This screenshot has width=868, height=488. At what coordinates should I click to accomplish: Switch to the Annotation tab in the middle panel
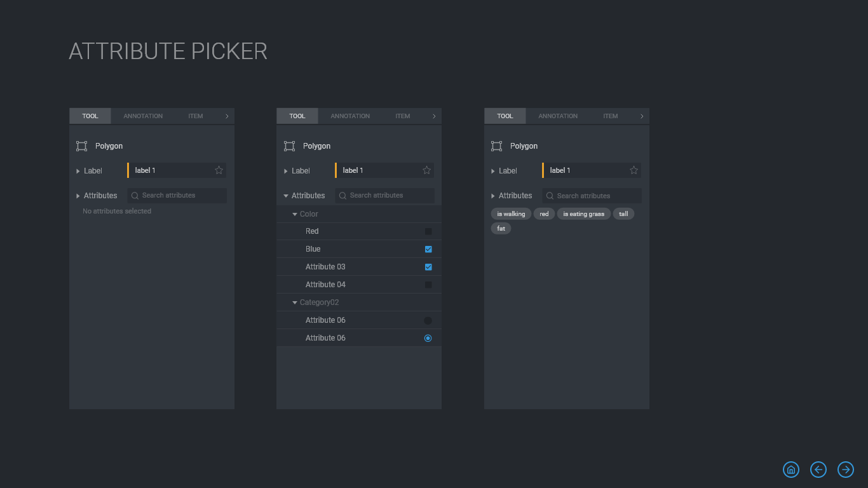[x=350, y=116]
